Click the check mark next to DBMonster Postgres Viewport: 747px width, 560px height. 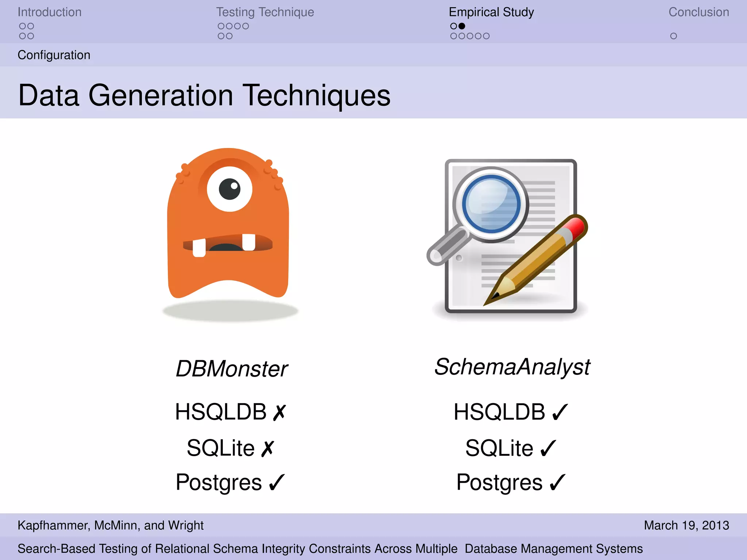point(276,482)
